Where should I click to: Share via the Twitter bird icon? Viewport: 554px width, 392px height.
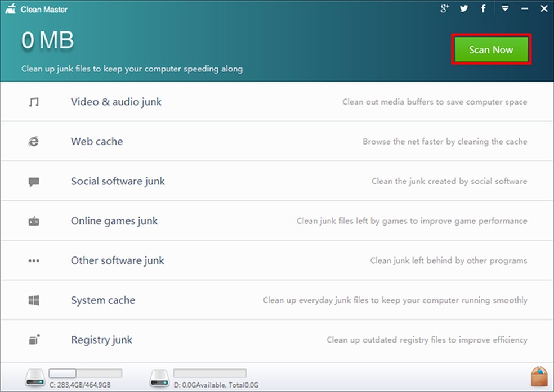(464, 8)
